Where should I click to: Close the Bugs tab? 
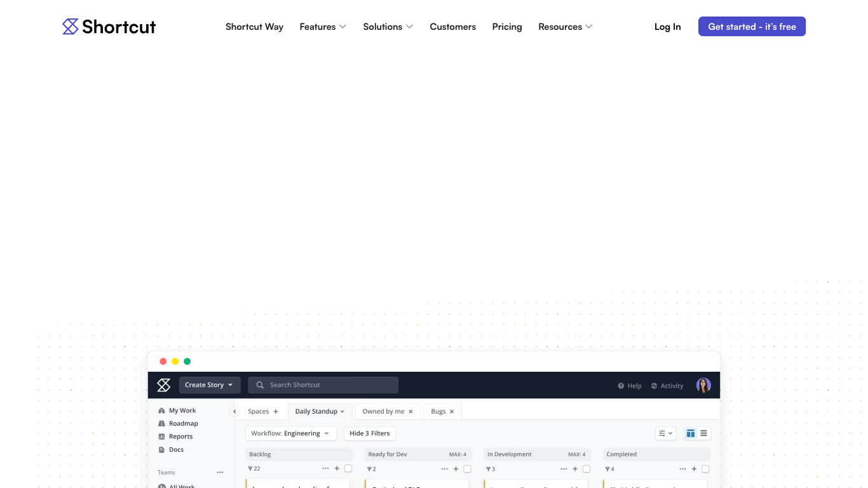[452, 412]
